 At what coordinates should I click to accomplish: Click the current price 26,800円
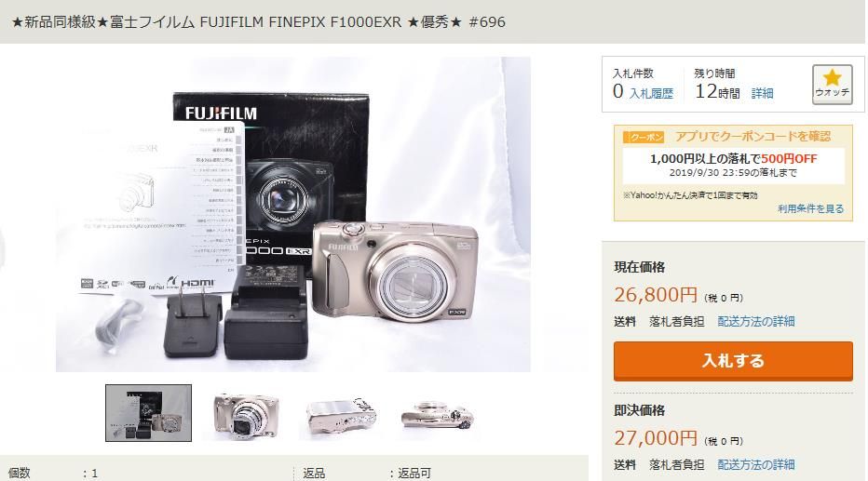656,295
